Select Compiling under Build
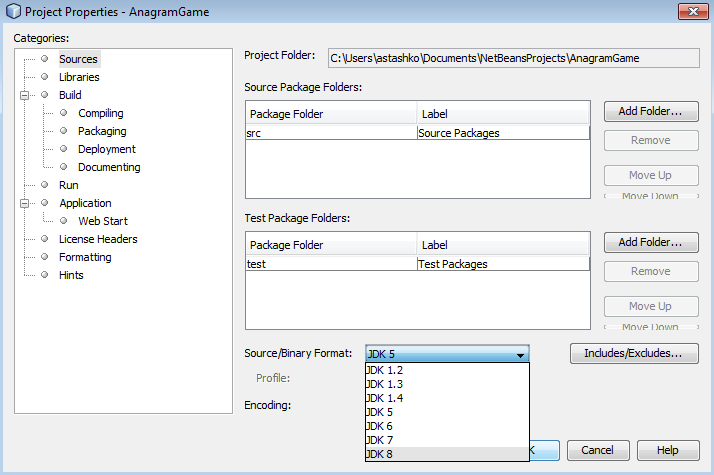This screenshot has width=714, height=475. [100, 113]
